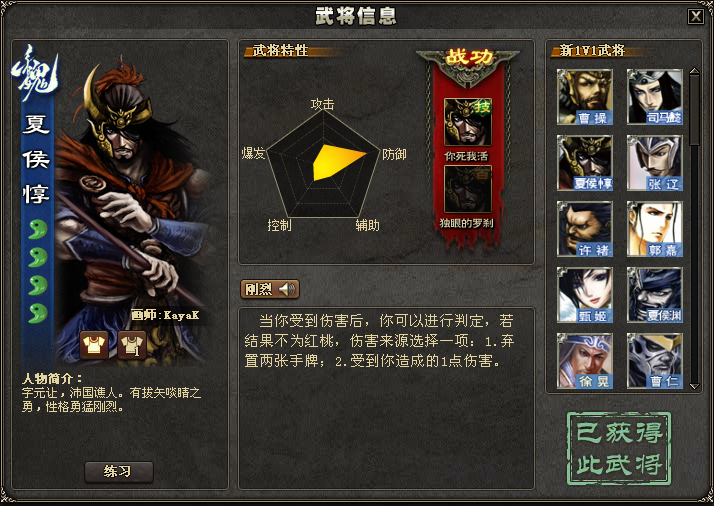Select the 曹操 general portrait
This screenshot has height=506, width=714.
585,97
